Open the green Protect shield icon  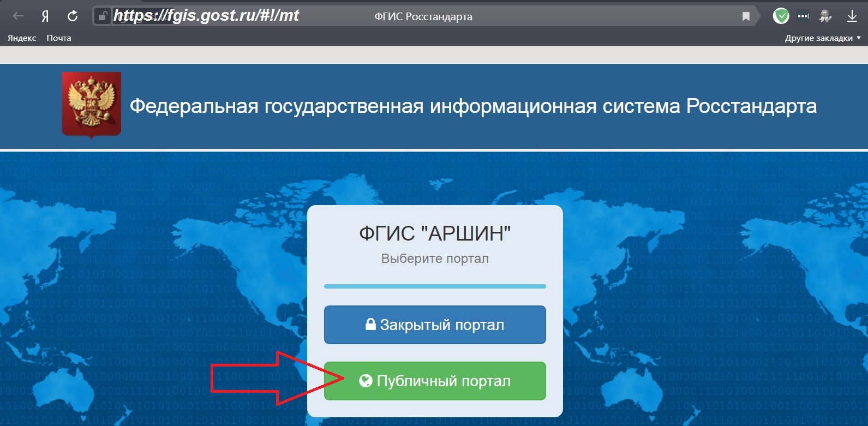click(x=781, y=16)
